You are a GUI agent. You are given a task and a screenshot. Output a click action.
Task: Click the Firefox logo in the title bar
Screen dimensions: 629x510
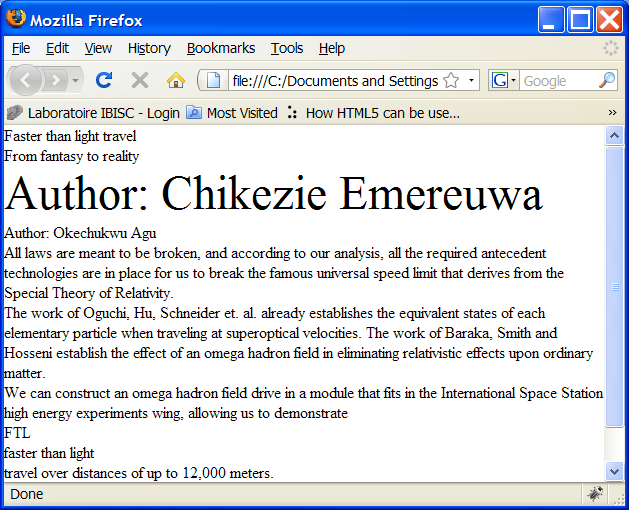[16, 18]
